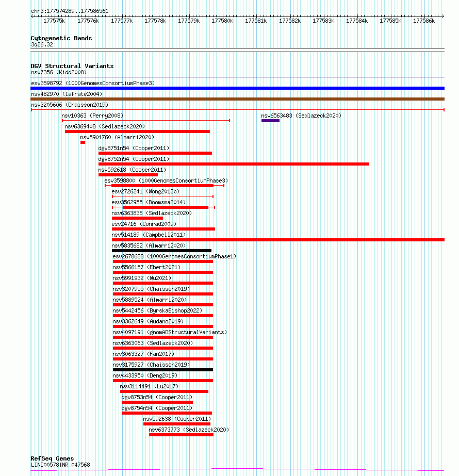Open the nsv5566157 (Ebert2021) label
This screenshot has width=459, height=476.
pos(146,268)
